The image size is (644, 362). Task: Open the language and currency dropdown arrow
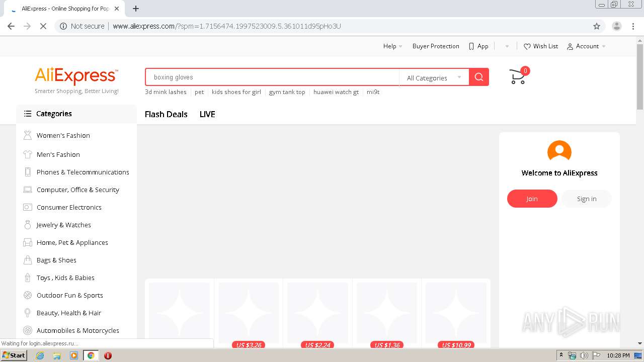point(507,46)
